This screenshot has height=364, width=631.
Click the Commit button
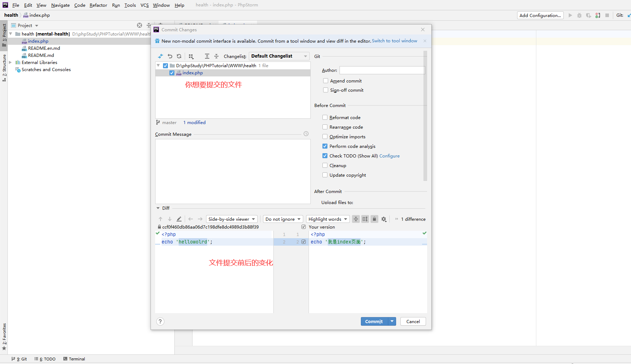(x=374, y=321)
